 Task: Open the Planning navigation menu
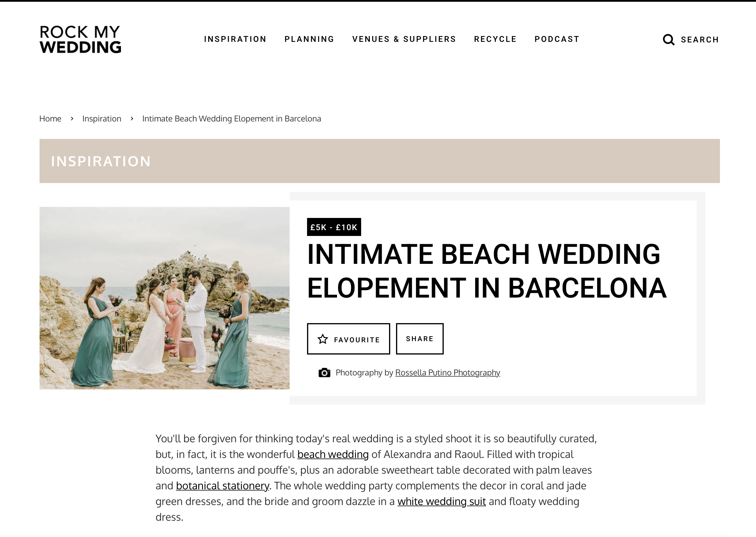pyautogui.click(x=309, y=39)
